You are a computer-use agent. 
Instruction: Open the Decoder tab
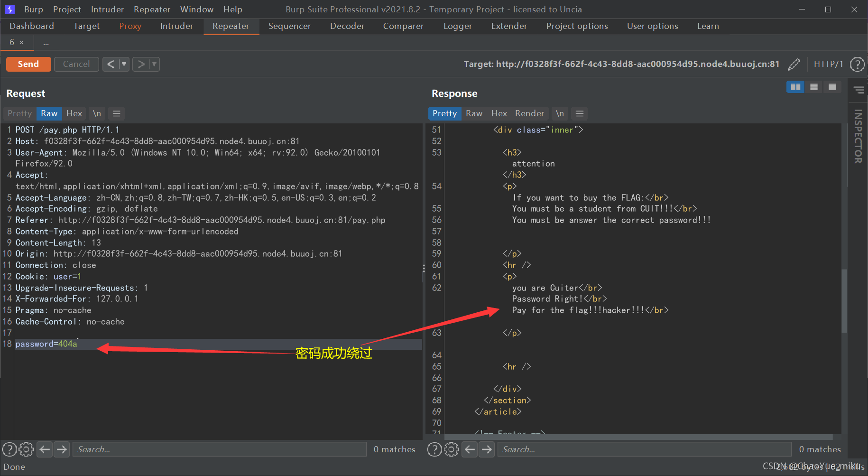coord(347,26)
